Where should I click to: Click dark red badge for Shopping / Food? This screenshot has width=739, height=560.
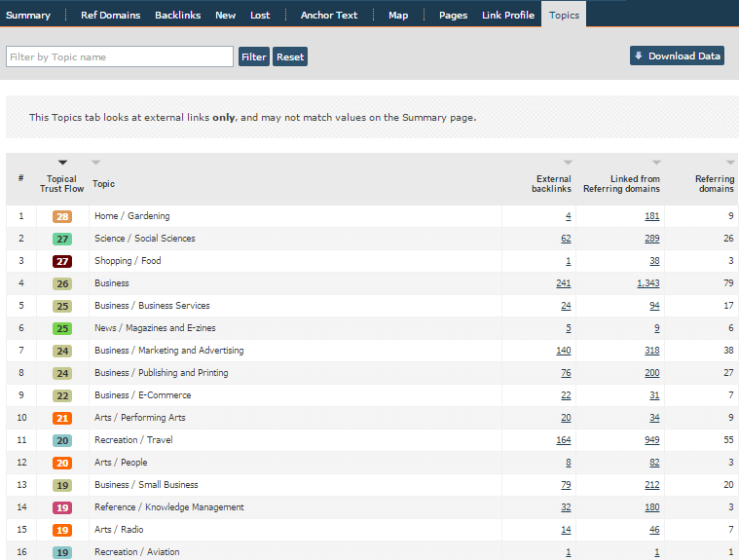click(62, 261)
